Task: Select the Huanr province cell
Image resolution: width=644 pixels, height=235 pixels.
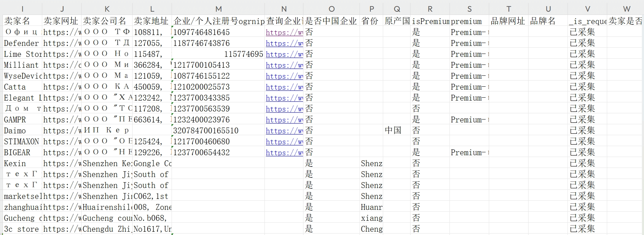Action: click(x=372, y=207)
